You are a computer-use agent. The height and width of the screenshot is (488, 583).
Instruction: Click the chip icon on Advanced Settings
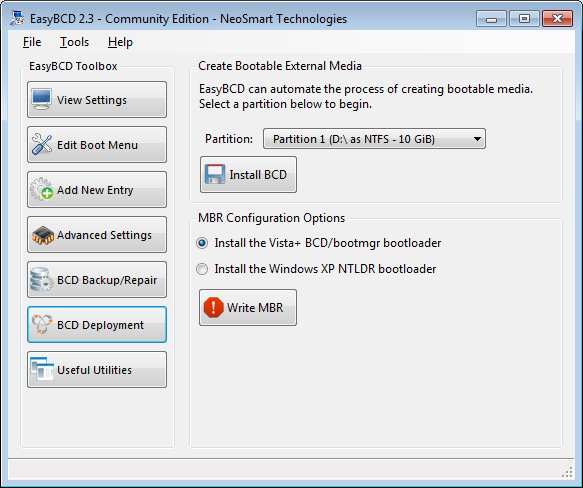tap(43, 235)
